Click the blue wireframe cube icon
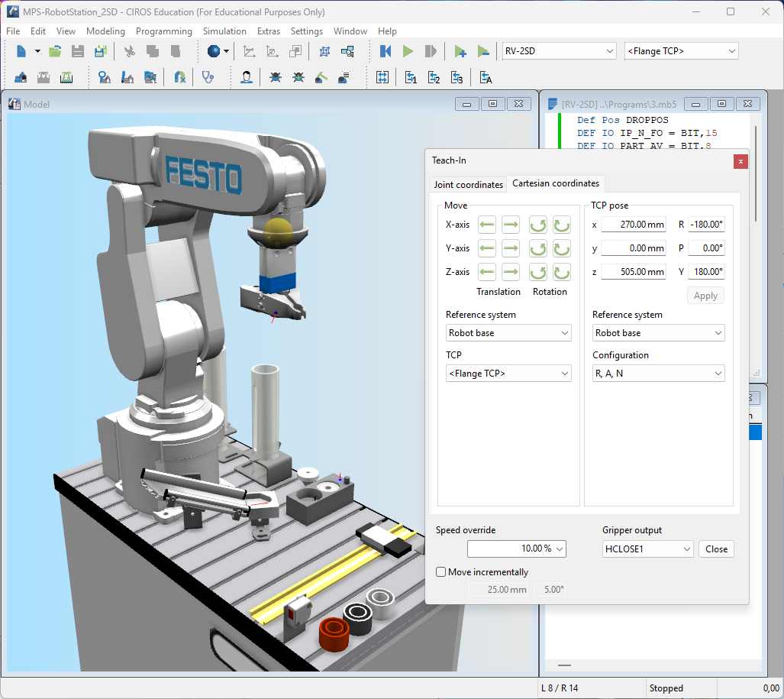Viewport: 784px width, 699px height. tap(324, 51)
